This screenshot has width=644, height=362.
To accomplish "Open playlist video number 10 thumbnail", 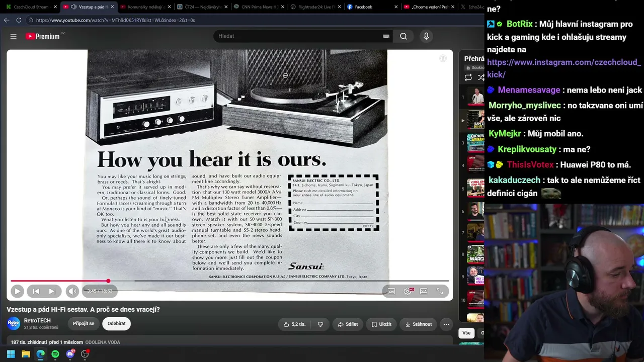I will point(475,300).
